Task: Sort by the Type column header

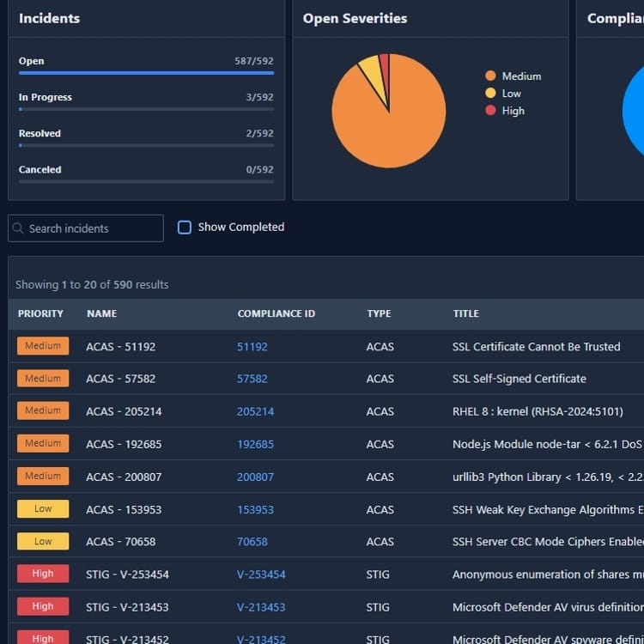Action: tap(380, 314)
